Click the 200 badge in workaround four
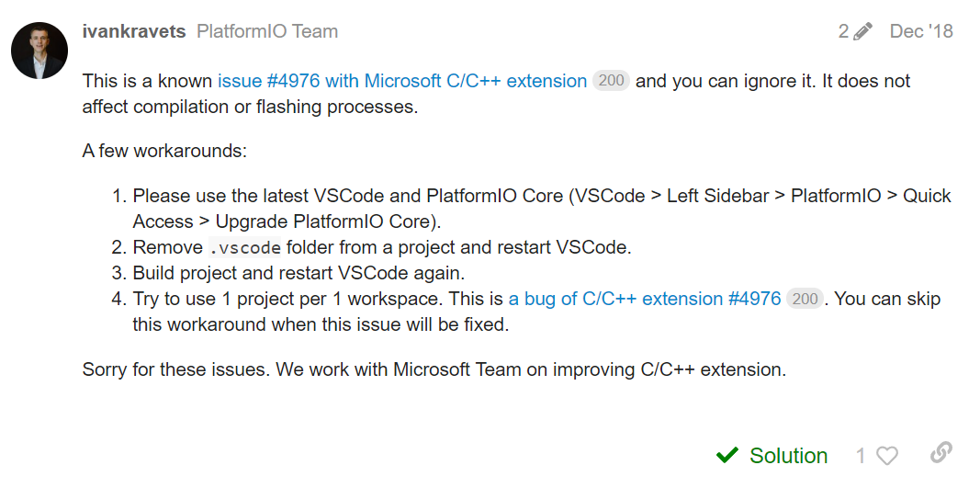 coord(805,299)
